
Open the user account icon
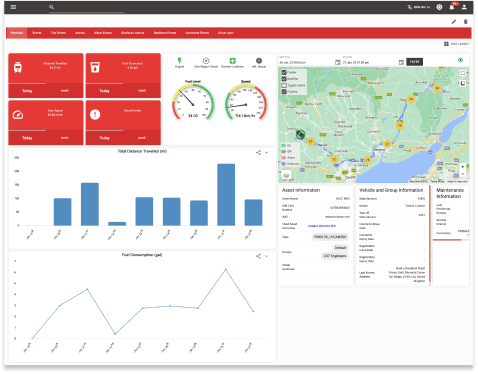pos(464,7)
